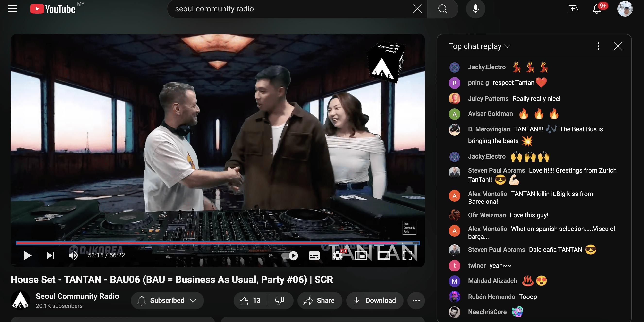This screenshot has height=322, width=644.
Task: Toggle theater mode
Action: click(384, 255)
